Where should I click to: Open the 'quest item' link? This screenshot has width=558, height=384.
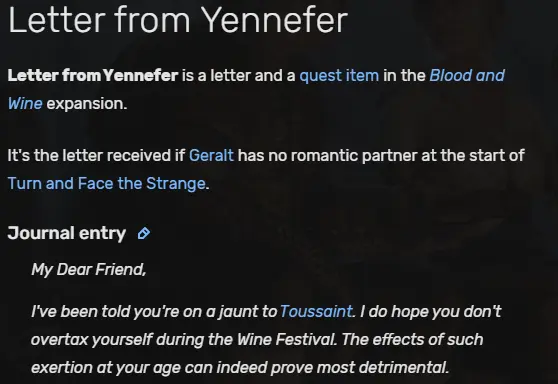coord(339,76)
